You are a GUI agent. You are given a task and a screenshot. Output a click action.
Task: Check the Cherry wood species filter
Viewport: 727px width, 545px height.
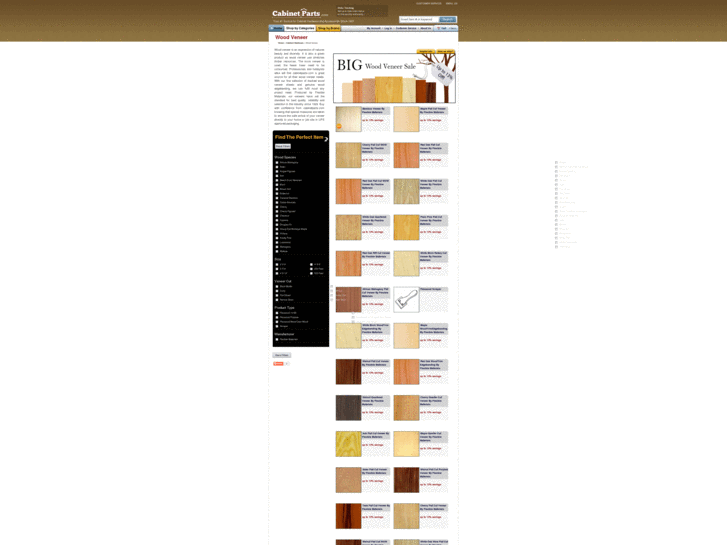coord(277,207)
